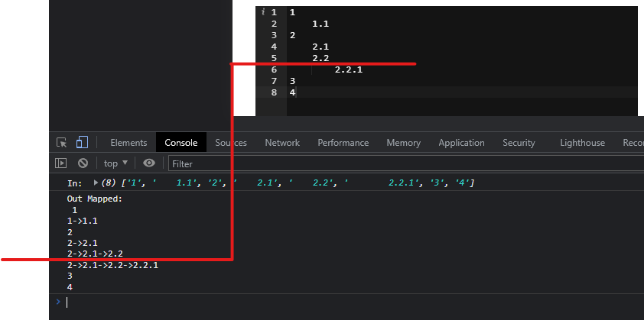Viewport: 644px width, 320px height.
Task: Select the Security tab
Action: click(519, 143)
